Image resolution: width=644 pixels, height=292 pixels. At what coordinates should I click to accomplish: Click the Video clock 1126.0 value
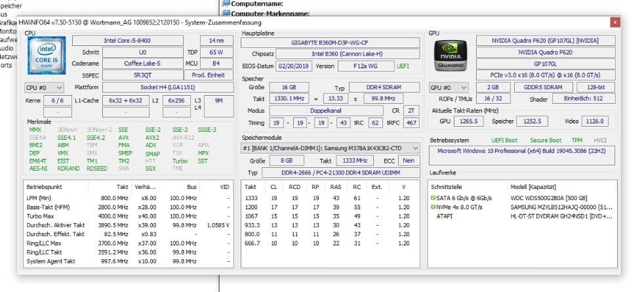pos(595,121)
